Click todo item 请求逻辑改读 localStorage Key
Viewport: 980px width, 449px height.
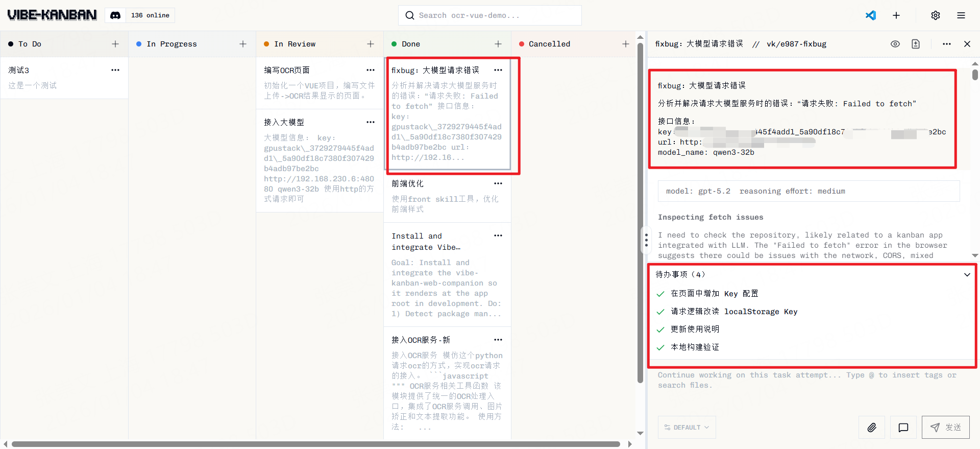[734, 312]
